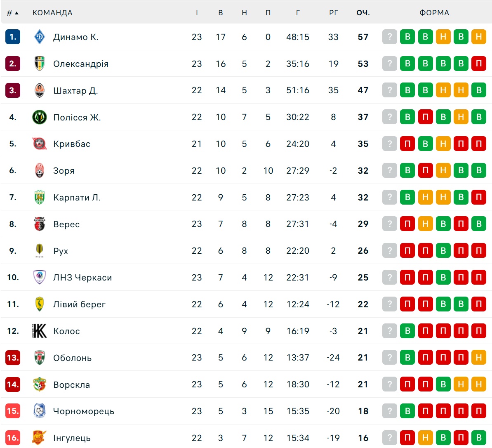Open the Чорноморець team name link
This screenshot has width=492, height=448.
tap(83, 411)
